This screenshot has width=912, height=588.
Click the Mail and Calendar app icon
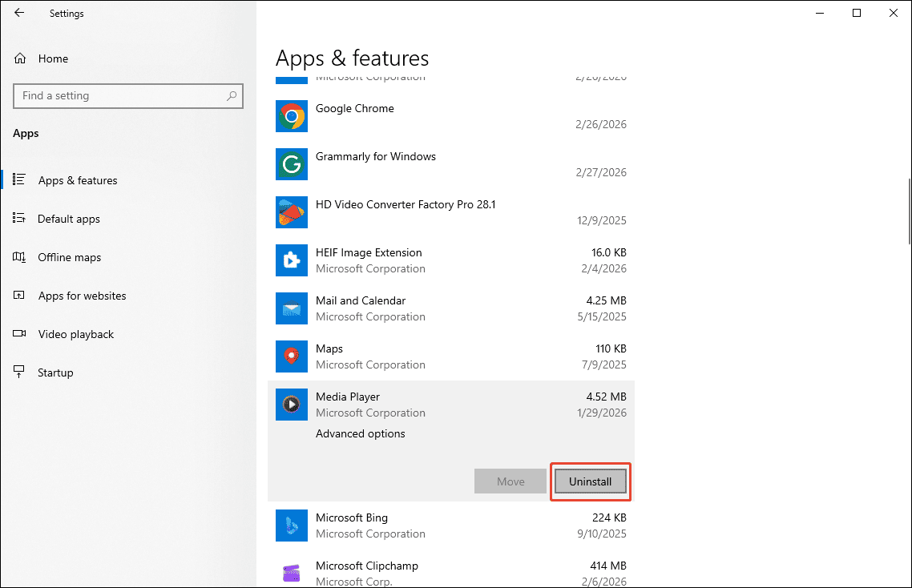pos(292,308)
